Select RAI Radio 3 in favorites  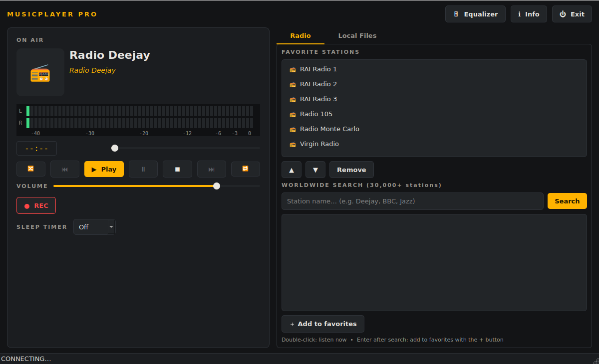(x=434, y=99)
